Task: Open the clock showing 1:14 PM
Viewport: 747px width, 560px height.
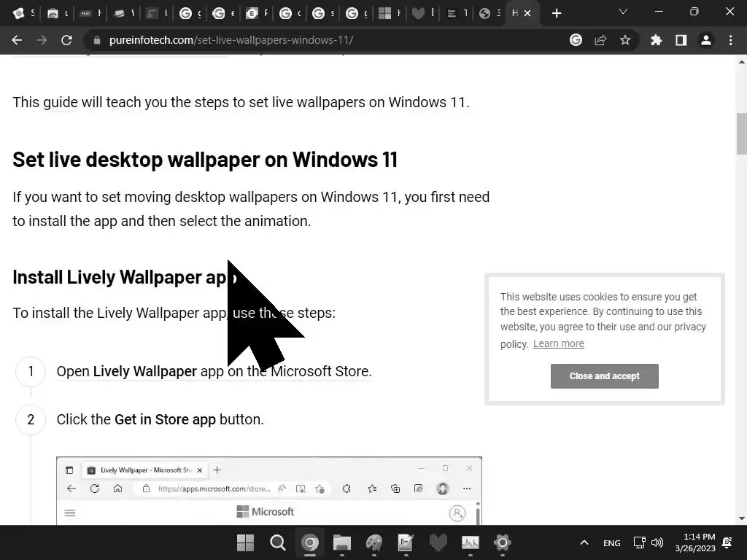Action: click(x=695, y=542)
